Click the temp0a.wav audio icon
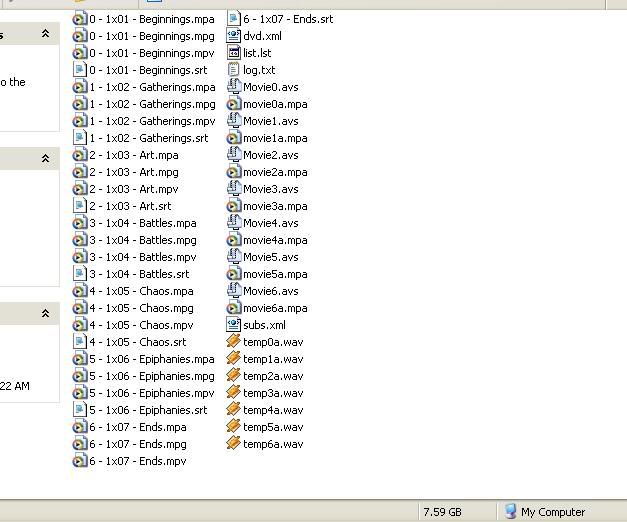Viewport: 627px width, 522px height. coord(234,342)
